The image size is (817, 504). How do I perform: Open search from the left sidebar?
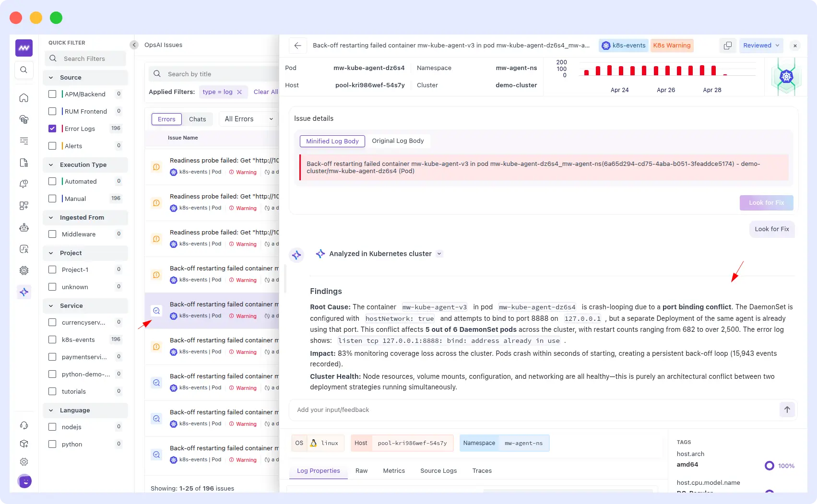[x=24, y=70]
